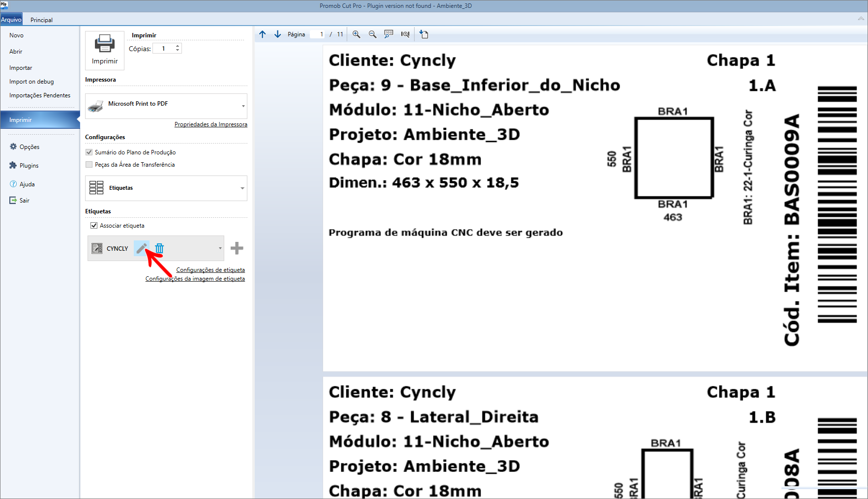Image resolution: width=868 pixels, height=499 pixels.
Task: Open Opções from the gear icon
Action: click(x=13, y=147)
